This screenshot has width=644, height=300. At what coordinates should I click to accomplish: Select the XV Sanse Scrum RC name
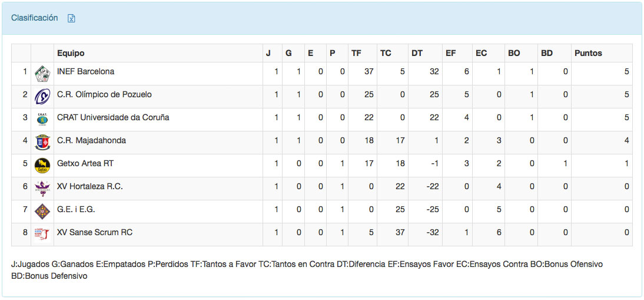(x=95, y=232)
